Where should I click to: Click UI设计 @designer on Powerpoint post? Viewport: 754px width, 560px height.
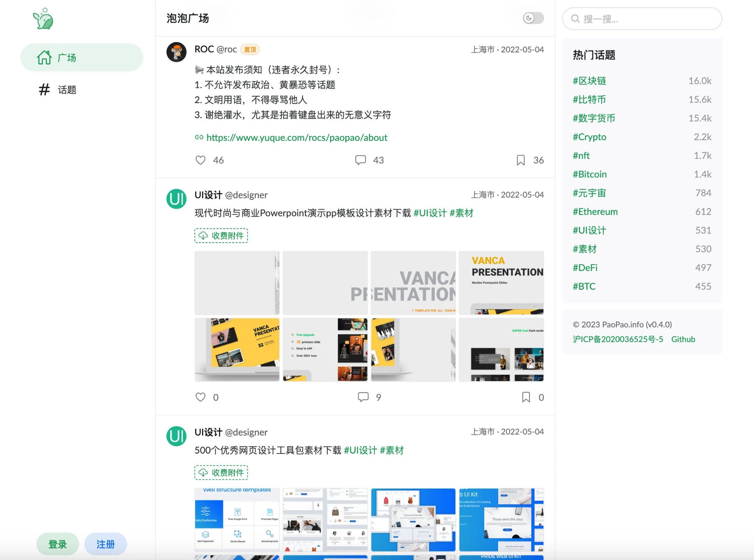(231, 195)
